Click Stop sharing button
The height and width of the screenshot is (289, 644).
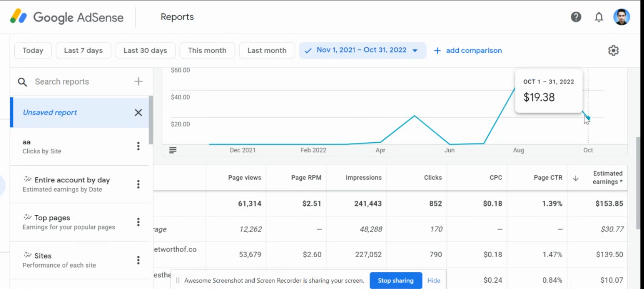tap(396, 280)
